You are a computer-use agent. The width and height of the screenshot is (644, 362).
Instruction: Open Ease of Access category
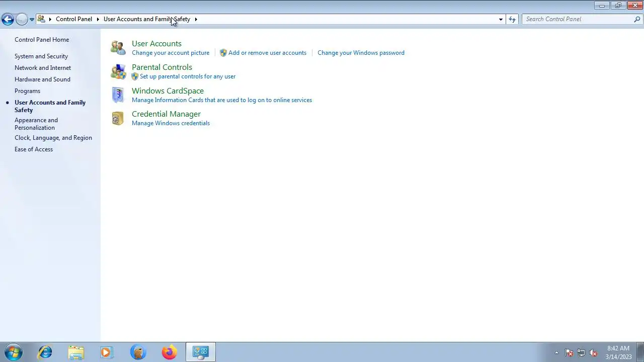pyautogui.click(x=34, y=149)
